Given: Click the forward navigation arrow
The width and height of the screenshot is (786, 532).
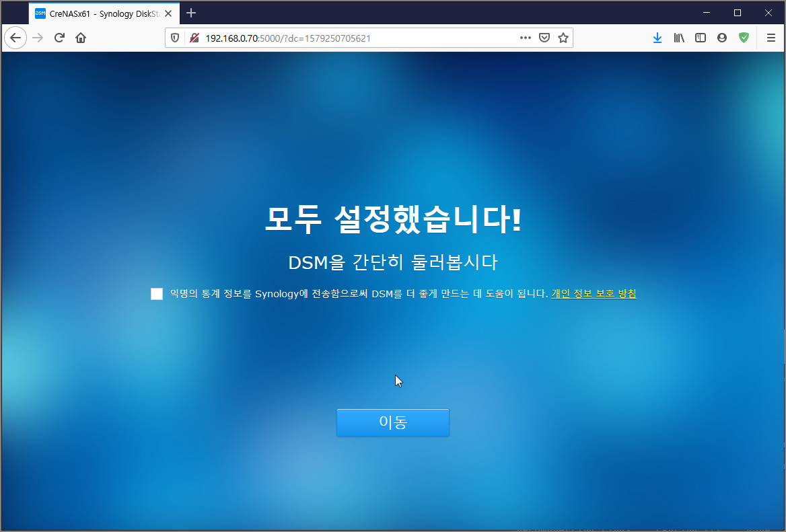Looking at the screenshot, I should 38,38.
